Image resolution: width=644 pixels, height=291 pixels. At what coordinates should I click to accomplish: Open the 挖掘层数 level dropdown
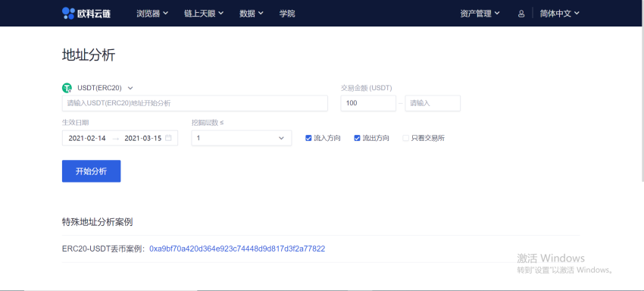242,138
